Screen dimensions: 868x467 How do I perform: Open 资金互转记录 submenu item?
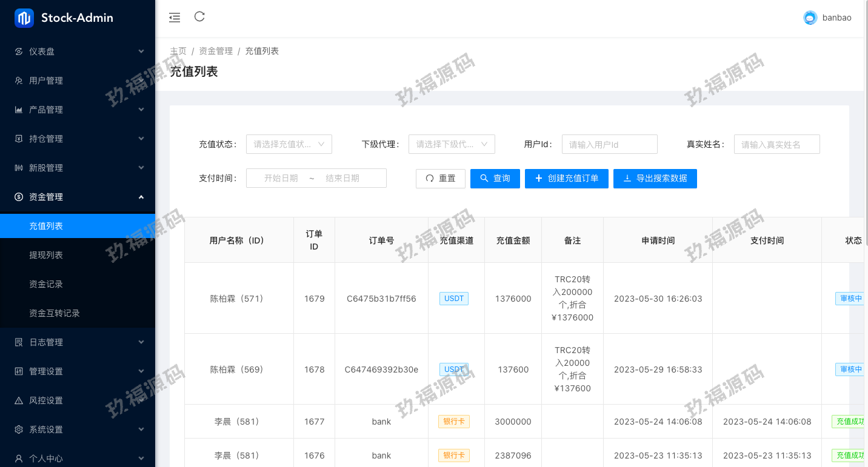pyautogui.click(x=55, y=313)
